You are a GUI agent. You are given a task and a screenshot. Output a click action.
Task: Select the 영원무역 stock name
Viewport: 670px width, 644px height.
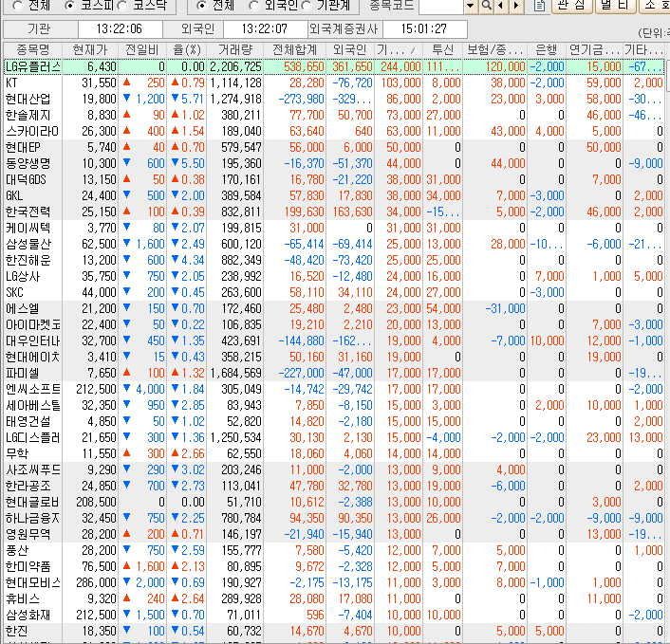(x=28, y=535)
